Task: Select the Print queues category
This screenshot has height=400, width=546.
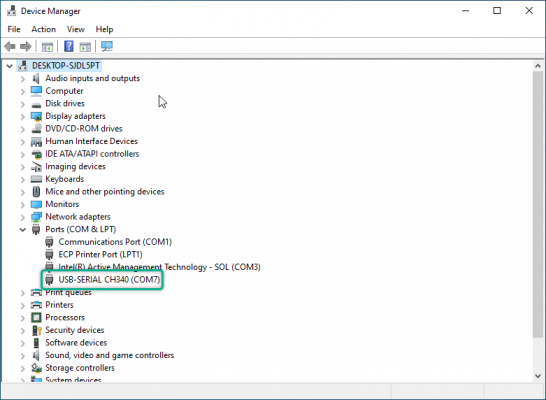Action: coord(68,293)
